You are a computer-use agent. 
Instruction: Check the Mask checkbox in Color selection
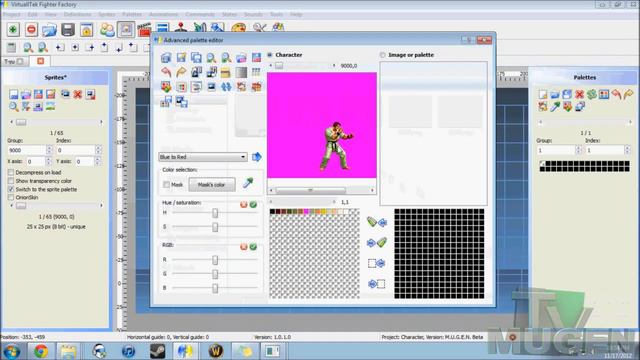pos(167,184)
